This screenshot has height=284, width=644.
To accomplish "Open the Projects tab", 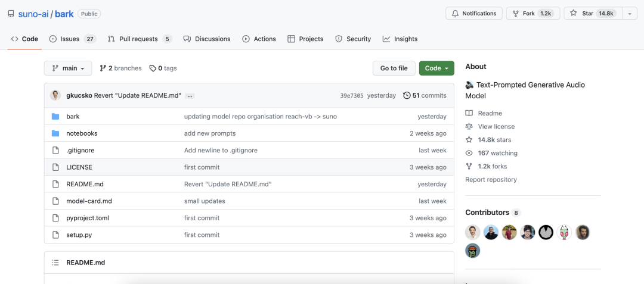I will (x=305, y=39).
